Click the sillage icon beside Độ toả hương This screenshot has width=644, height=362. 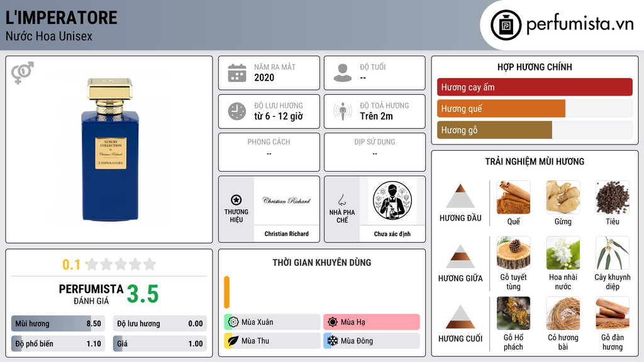click(x=343, y=111)
